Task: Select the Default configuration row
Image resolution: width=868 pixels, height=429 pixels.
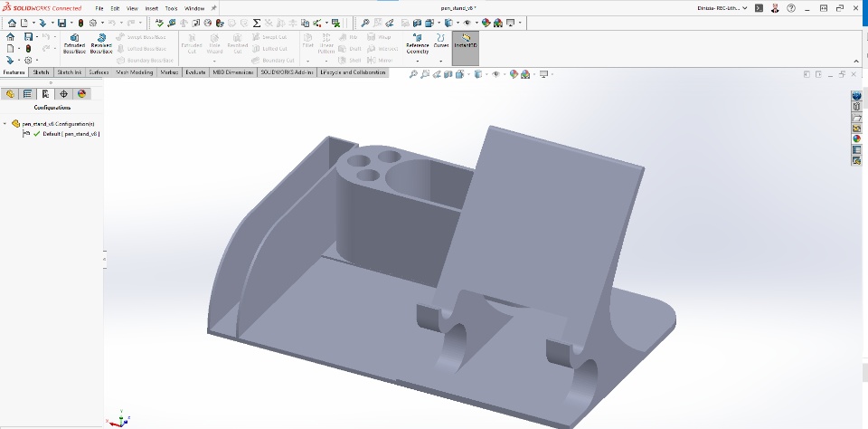Action: click(61, 134)
